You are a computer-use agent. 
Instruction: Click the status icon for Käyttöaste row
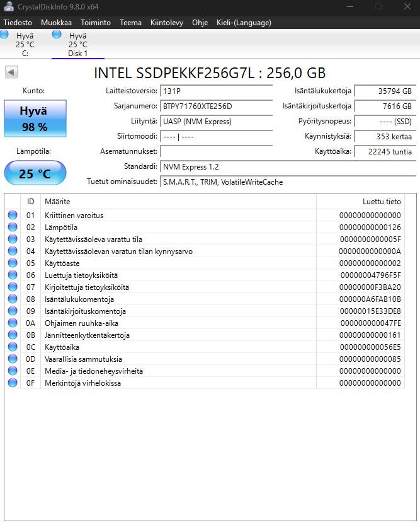click(x=13, y=263)
